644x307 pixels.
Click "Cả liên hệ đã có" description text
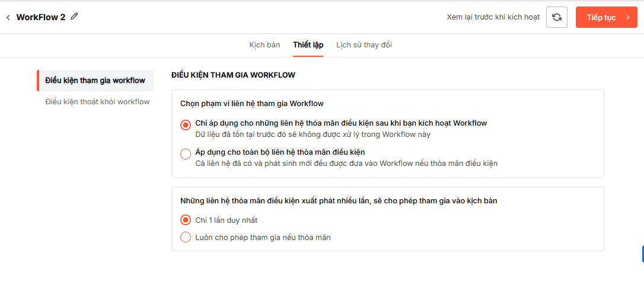(346, 164)
